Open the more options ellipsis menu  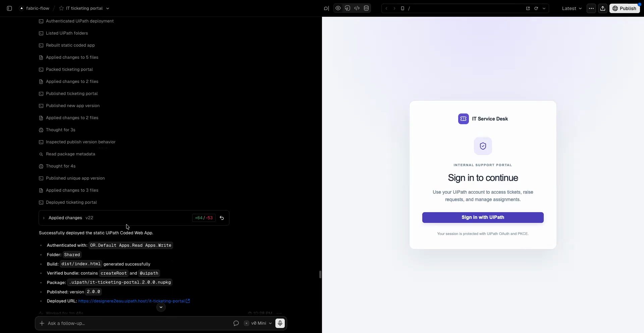(x=591, y=8)
